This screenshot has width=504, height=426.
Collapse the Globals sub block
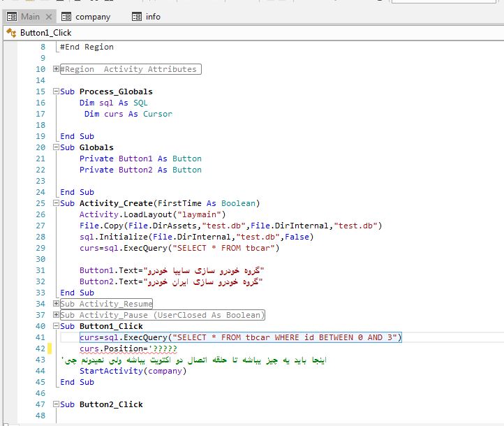56,147
